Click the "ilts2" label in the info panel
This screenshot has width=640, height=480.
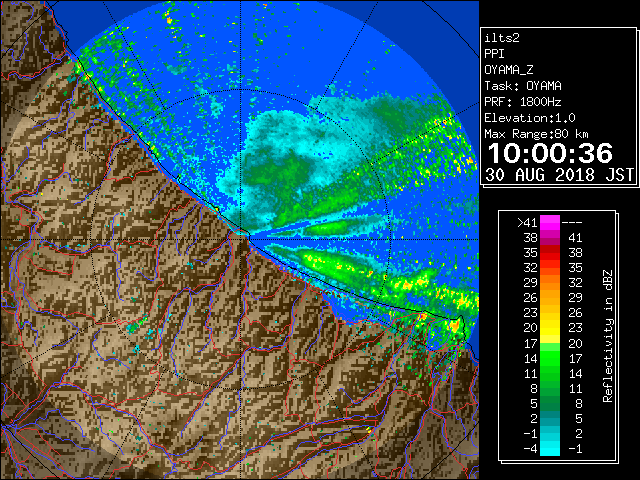click(x=502, y=38)
